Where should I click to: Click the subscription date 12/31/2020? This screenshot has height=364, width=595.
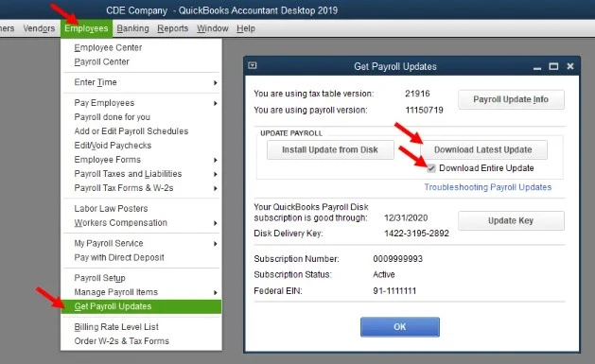(x=406, y=218)
